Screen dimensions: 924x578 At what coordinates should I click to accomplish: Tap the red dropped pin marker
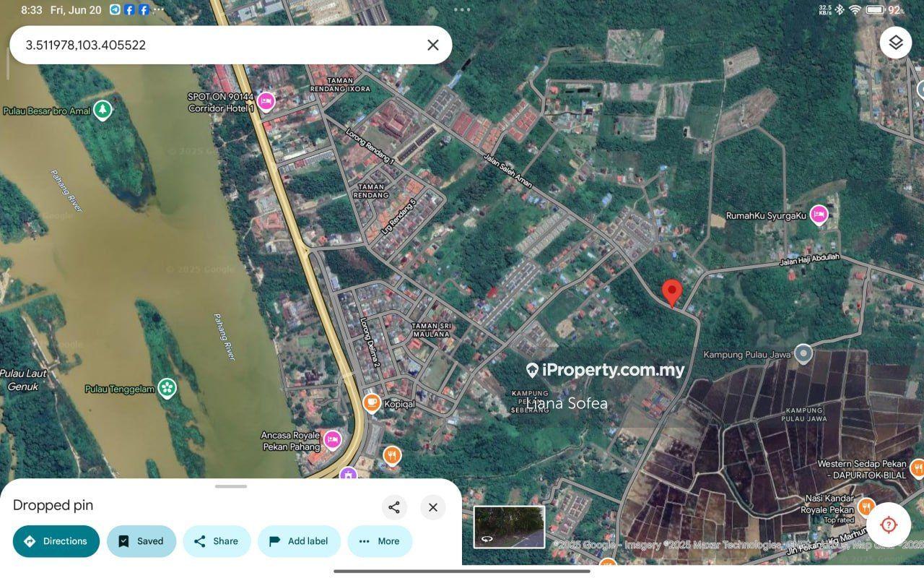tap(672, 293)
